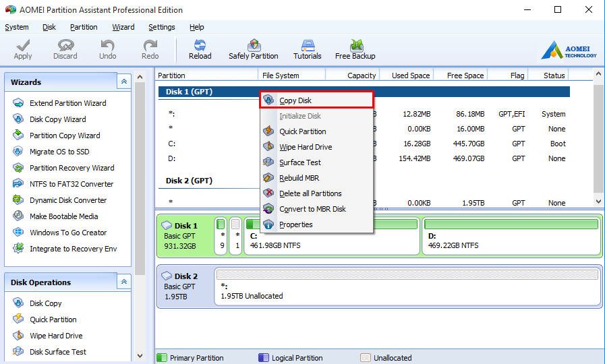This screenshot has width=605, height=364.
Task: Open Tutorials from the toolbar
Action: 308,50
